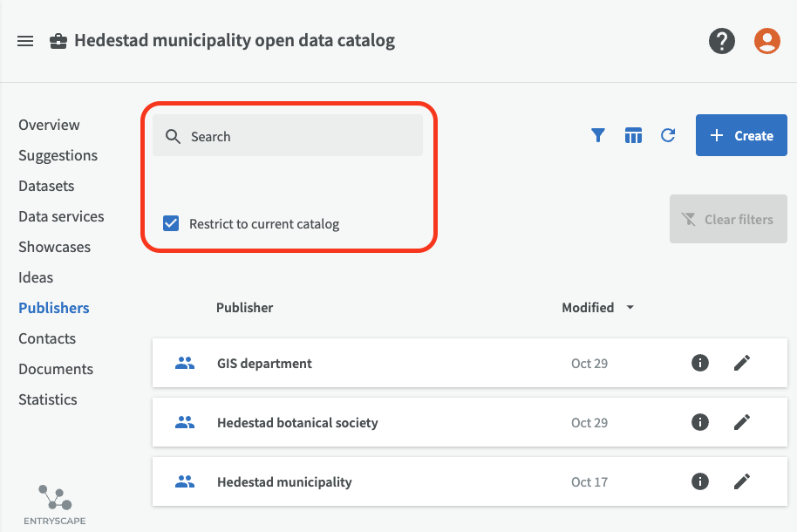Open the user account avatar icon
Viewport: 797px width, 532px height.
[766, 41]
